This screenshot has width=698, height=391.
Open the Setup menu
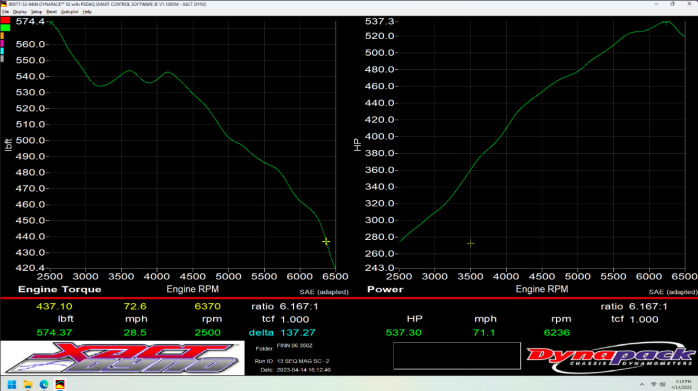click(x=37, y=12)
